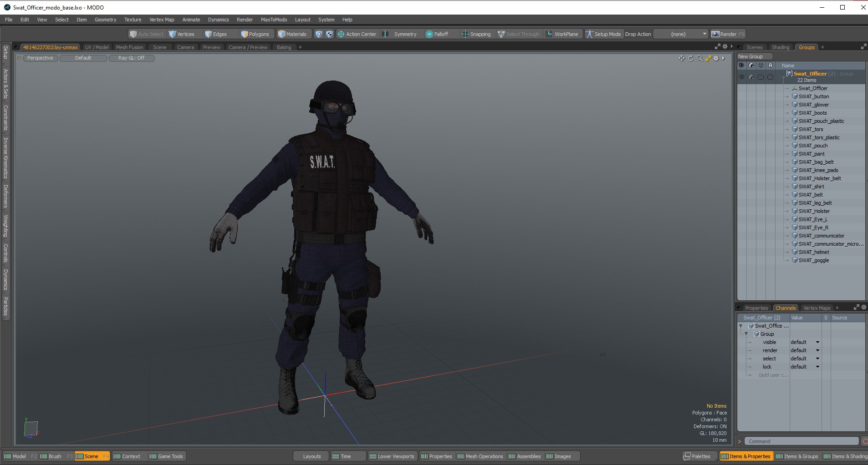Toggle the WorkPlane
868x465 pixels.
click(562, 34)
